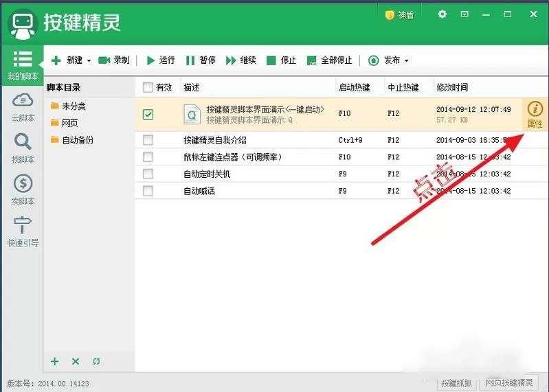549x392 pixels.
Task: Continue the script with 继续 button
Action: [241, 60]
